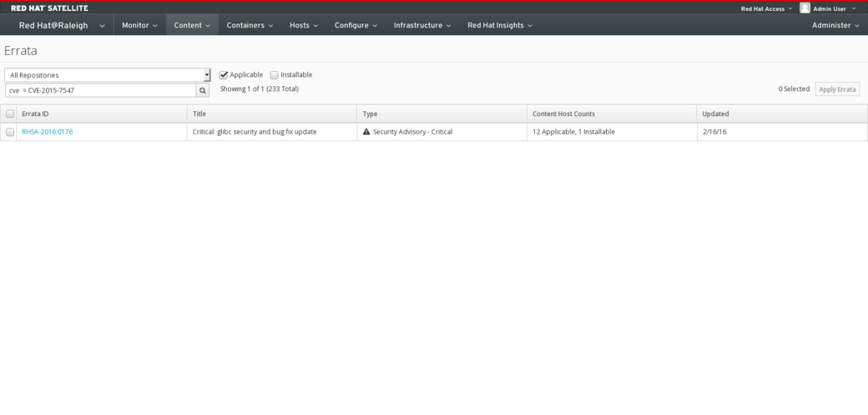Open the Red Hat Insights menu
This screenshot has height=415, width=868.
click(499, 26)
